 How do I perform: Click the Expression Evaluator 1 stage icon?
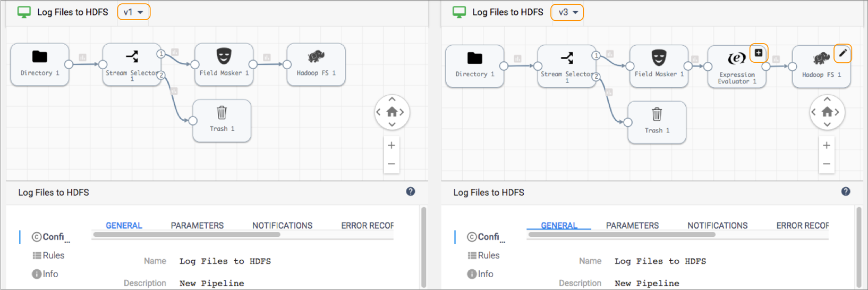click(736, 58)
